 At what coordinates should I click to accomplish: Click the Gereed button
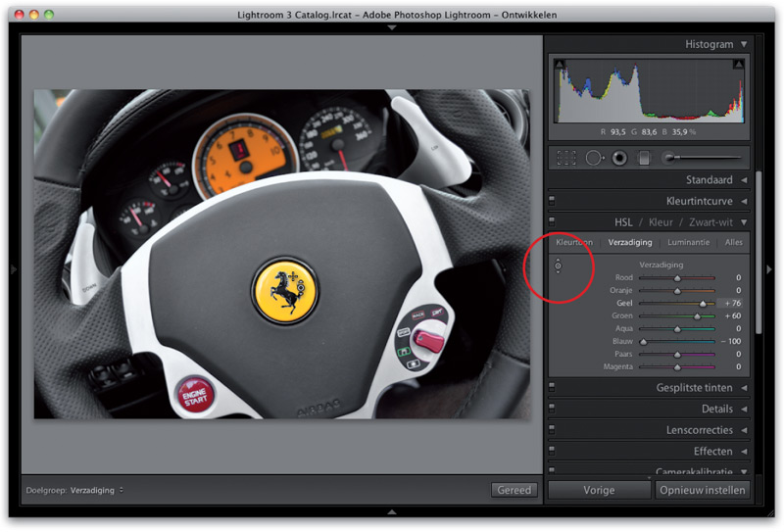(514, 490)
